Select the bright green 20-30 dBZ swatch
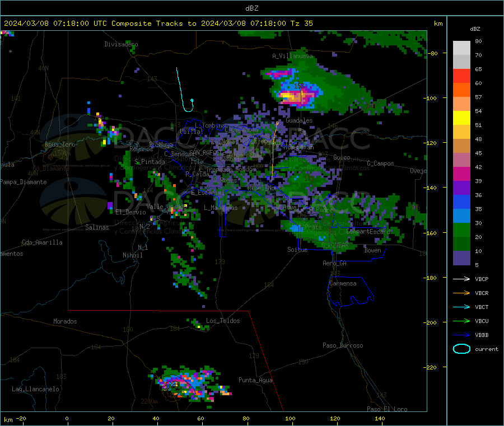The height and width of the screenshot is (426, 504). pos(461,230)
